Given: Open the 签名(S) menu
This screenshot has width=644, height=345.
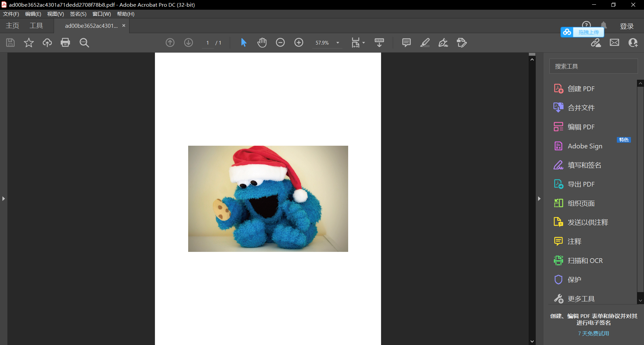Looking at the screenshot, I should click(78, 14).
